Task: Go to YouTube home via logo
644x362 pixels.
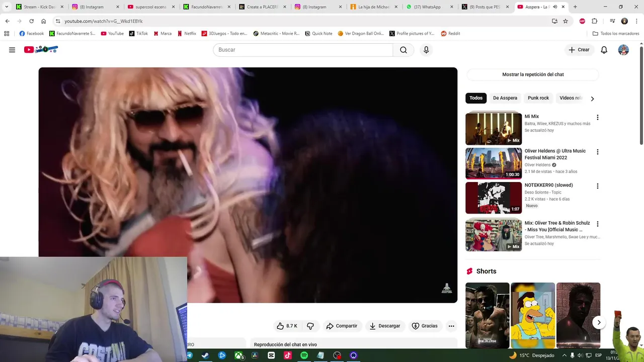Action: tap(41, 49)
